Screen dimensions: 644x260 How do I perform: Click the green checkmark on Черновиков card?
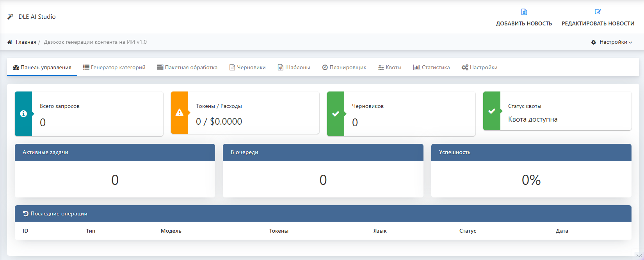coord(336,114)
